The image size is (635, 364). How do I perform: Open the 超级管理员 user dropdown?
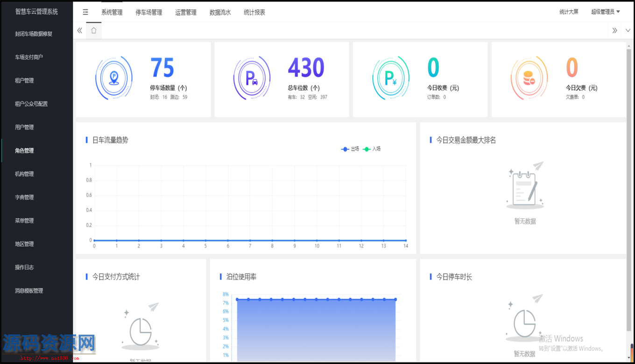point(606,12)
